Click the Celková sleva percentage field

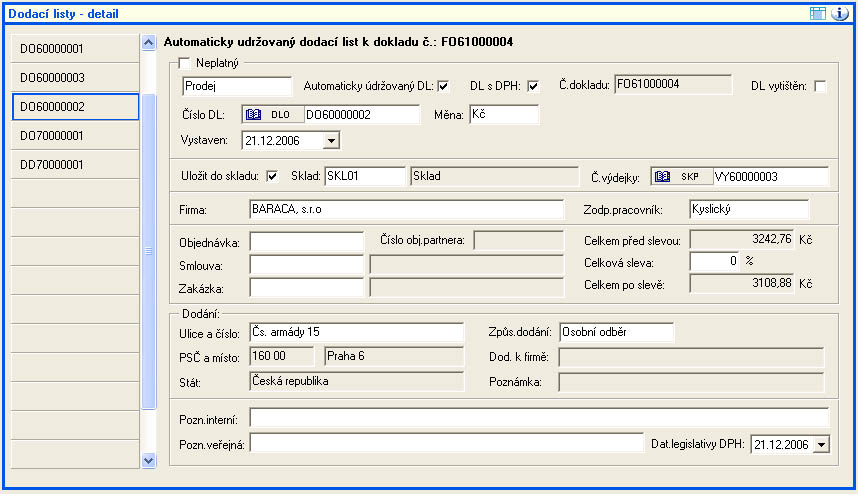(x=715, y=262)
